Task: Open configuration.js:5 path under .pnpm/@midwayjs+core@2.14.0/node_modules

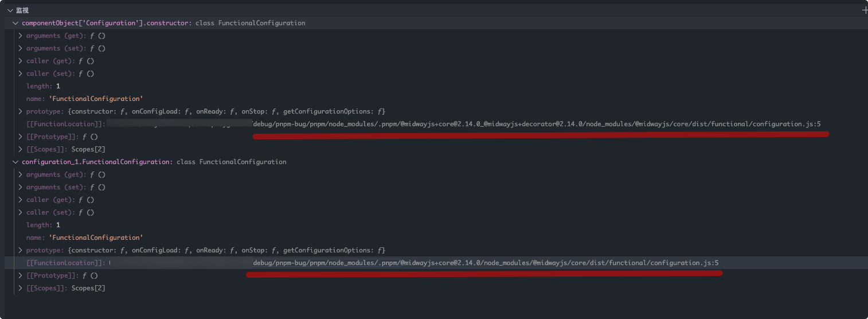Action: [486, 263]
